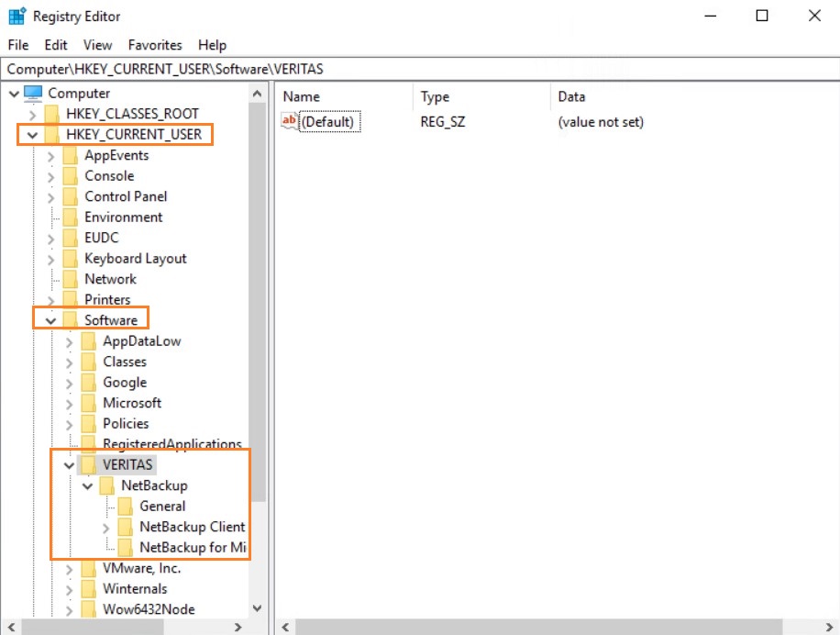Click the REG_SZ type cell

443,122
